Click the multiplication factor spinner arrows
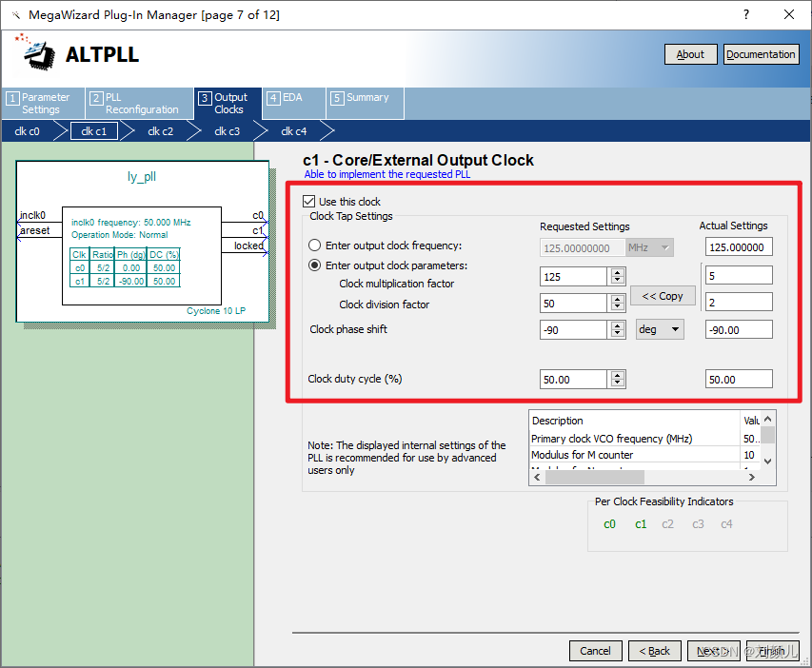This screenshot has width=812, height=668. pos(617,277)
